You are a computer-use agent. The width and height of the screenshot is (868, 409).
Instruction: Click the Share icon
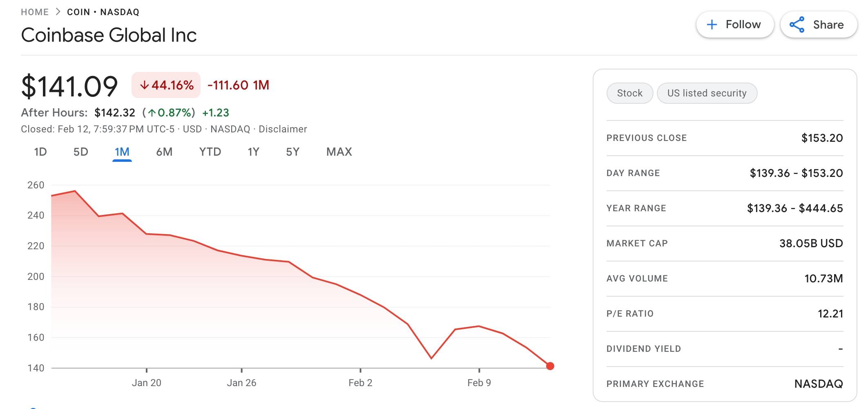(798, 24)
